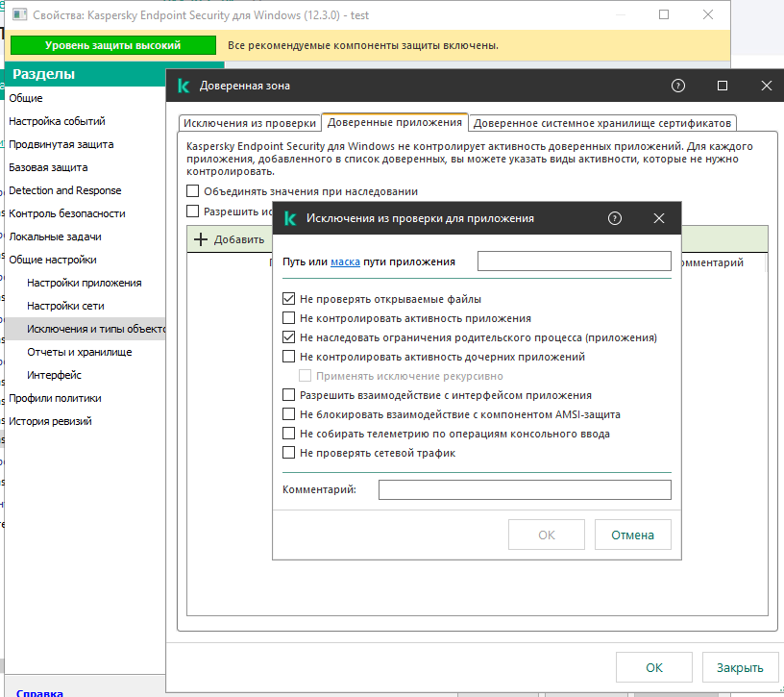The height and width of the screenshot is (697, 784).
Task: Open Доверенное системное хранилище сертификатов tab
Action: pyautogui.click(x=602, y=123)
